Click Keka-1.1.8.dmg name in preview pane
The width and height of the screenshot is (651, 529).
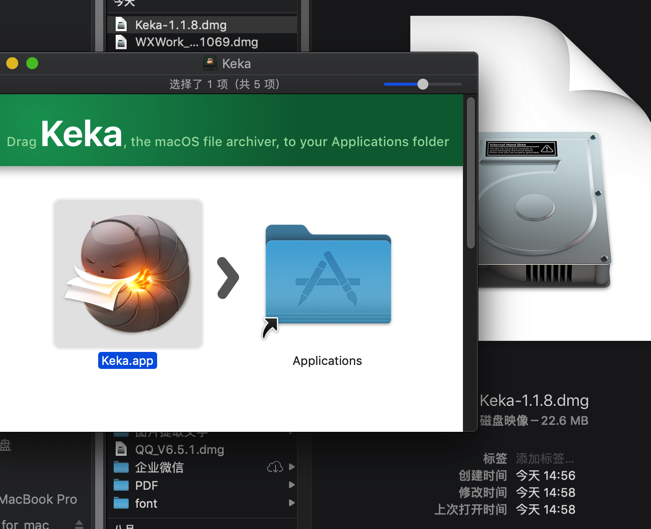534,401
